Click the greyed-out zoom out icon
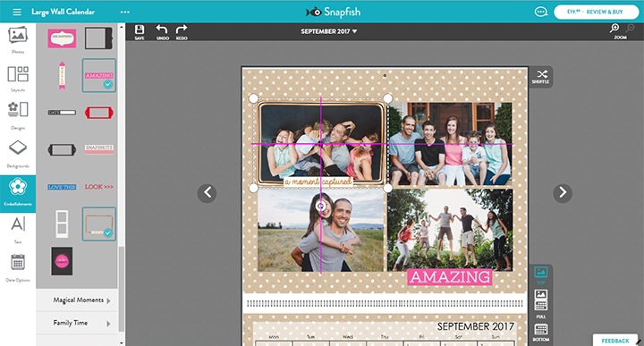This screenshot has height=346, width=644. [x=630, y=28]
